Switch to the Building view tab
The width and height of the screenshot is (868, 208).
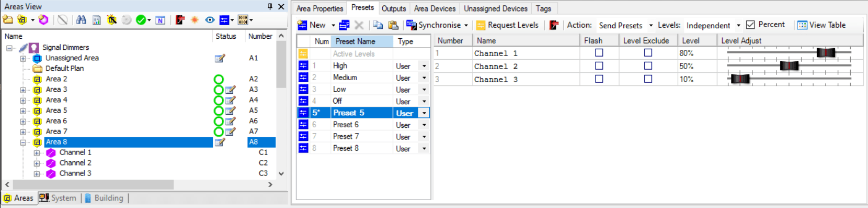click(104, 198)
